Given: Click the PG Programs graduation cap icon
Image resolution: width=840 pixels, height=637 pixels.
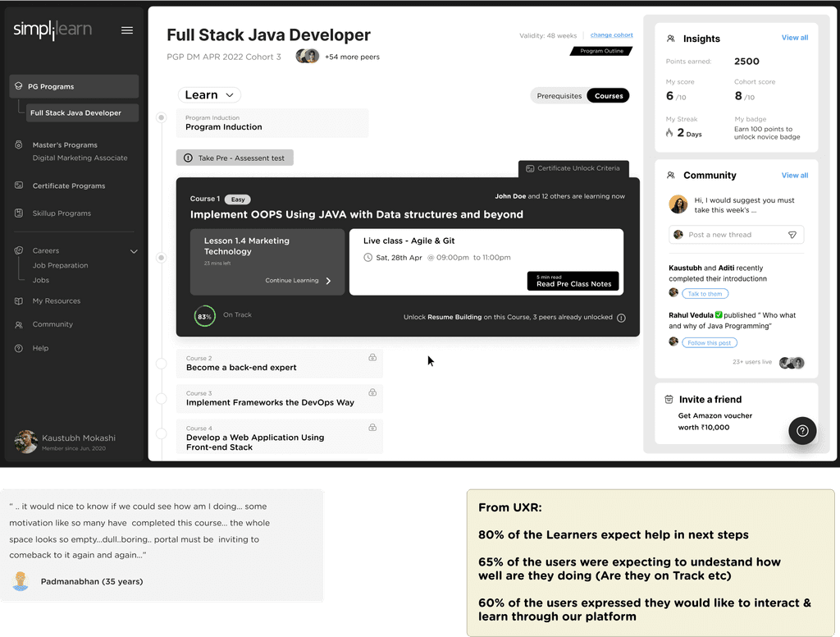Looking at the screenshot, I should 19,86.
